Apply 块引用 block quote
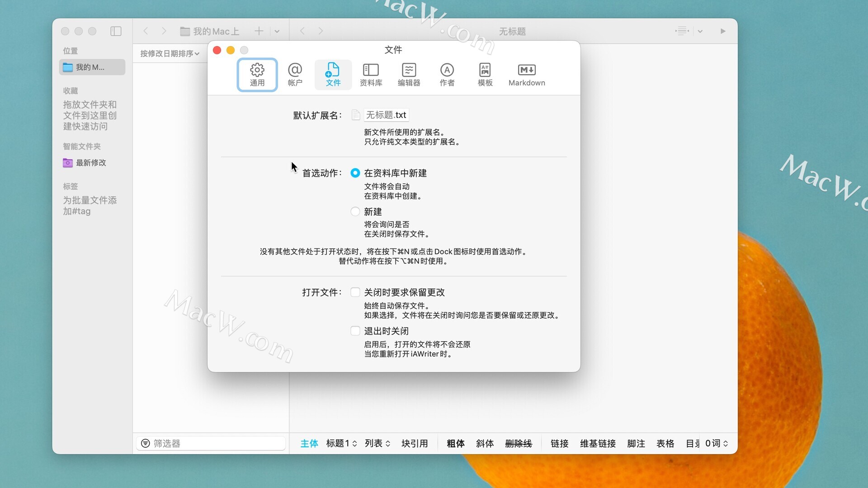The image size is (868, 488). tap(415, 443)
